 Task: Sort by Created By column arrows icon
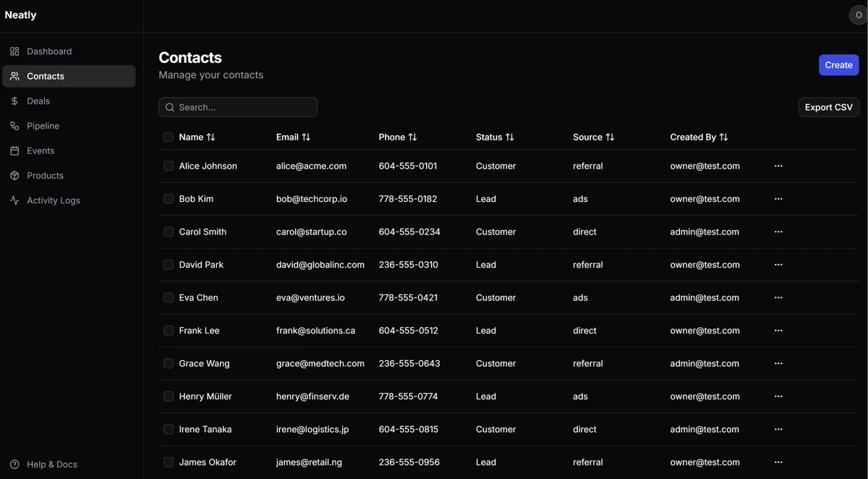723,137
